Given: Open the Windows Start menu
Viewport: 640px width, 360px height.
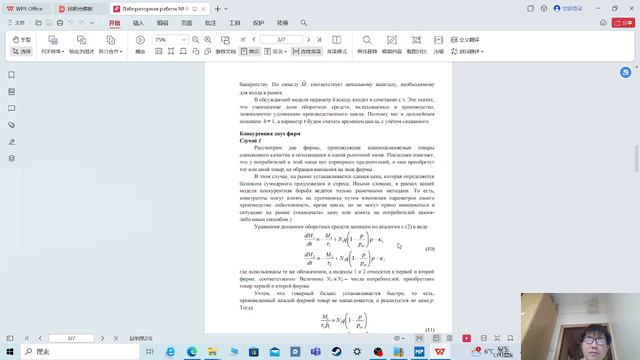Looking at the screenshot, I should pos(10,351).
